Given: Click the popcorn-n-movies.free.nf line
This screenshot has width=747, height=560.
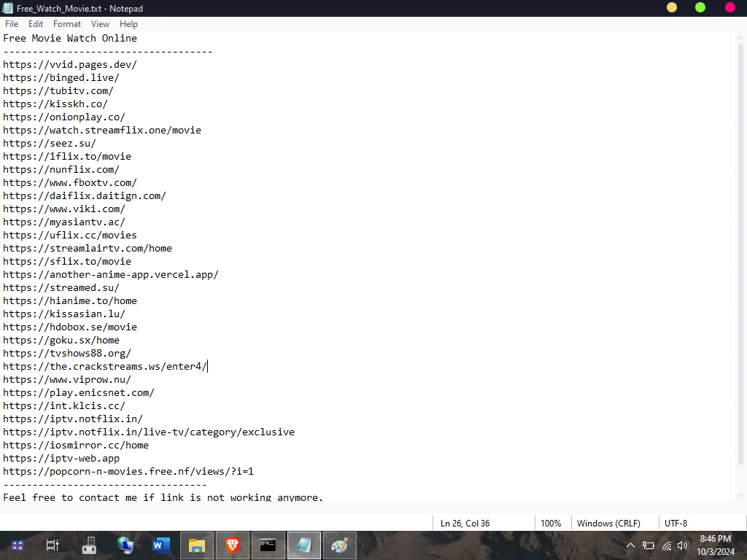Looking at the screenshot, I should 128,472.
